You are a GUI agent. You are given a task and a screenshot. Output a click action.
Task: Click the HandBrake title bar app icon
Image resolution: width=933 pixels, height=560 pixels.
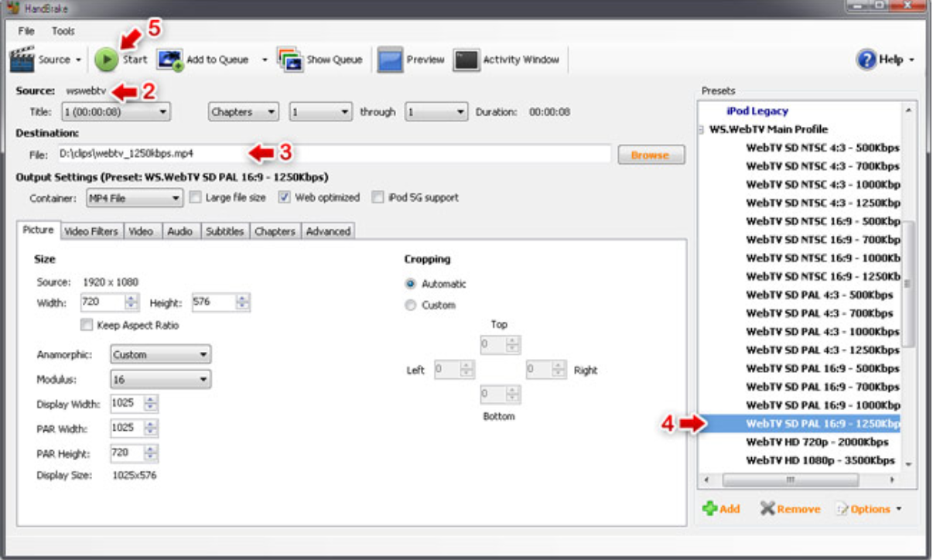pyautogui.click(x=12, y=9)
